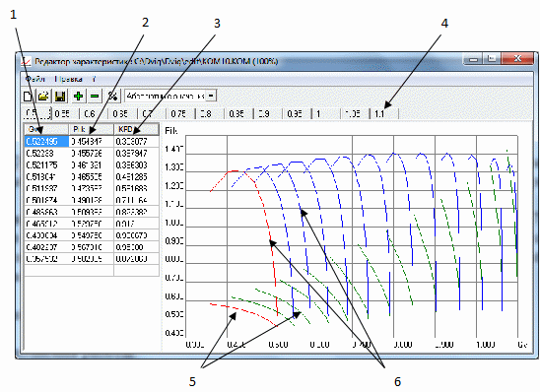Select the tab labeled 1
The width and height of the screenshot is (540, 392).
point(326,113)
